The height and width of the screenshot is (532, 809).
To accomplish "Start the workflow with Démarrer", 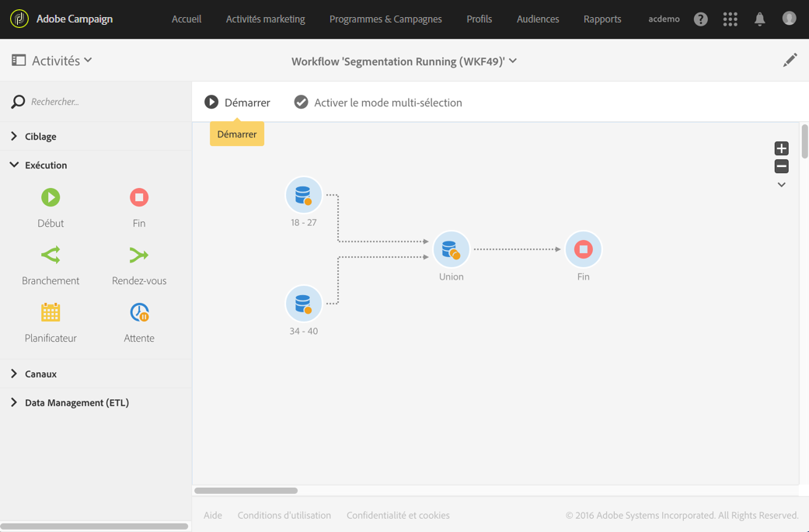I will [x=238, y=103].
